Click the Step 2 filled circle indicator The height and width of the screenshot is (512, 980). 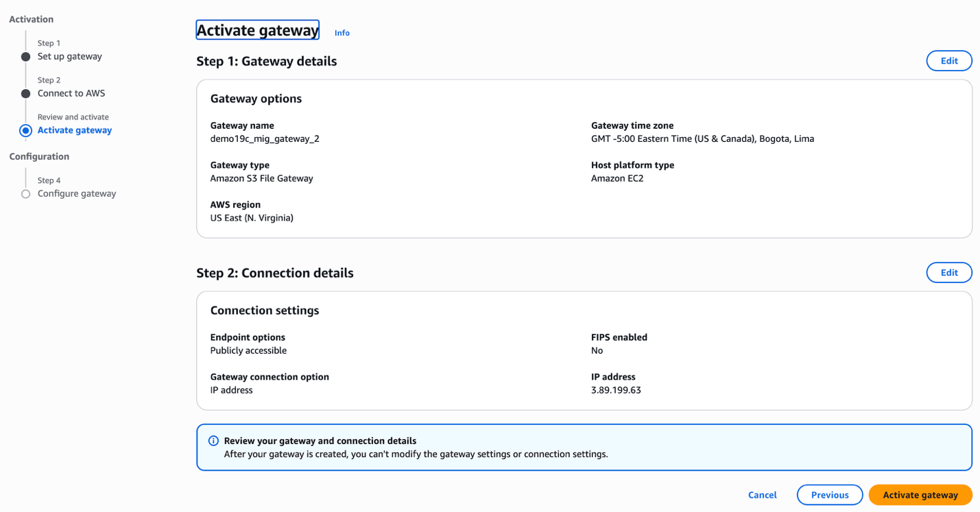point(25,93)
